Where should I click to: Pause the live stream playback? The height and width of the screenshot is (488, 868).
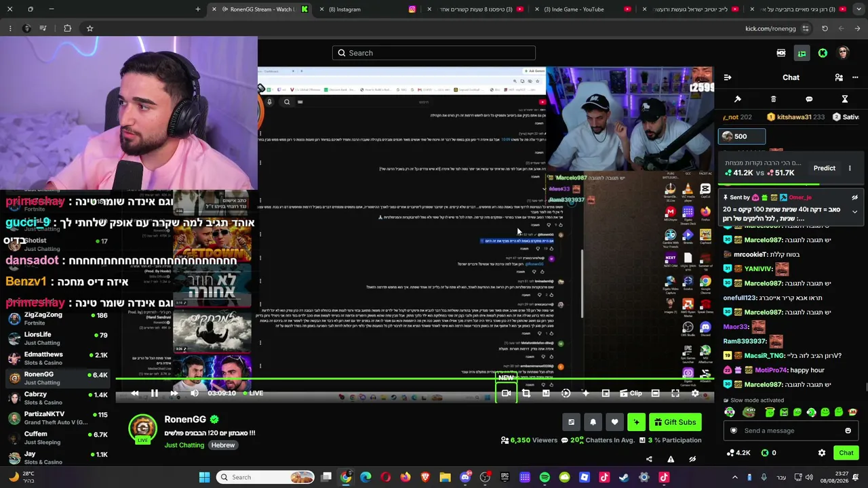(x=154, y=393)
